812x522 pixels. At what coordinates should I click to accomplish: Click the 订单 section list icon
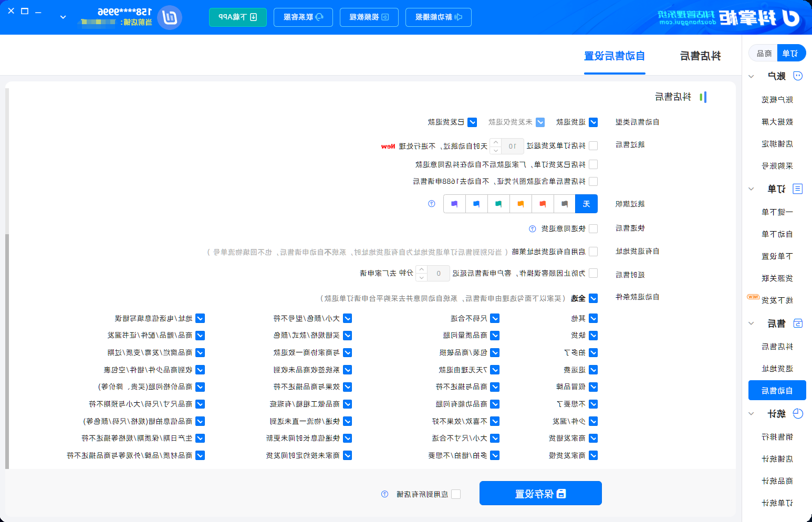(x=798, y=189)
